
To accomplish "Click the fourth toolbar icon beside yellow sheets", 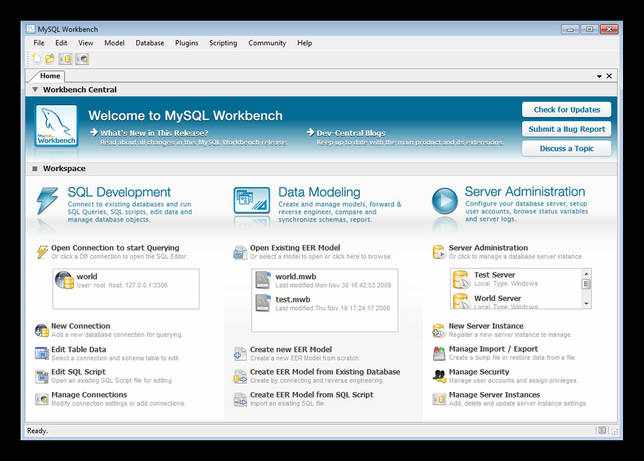I will point(82,59).
